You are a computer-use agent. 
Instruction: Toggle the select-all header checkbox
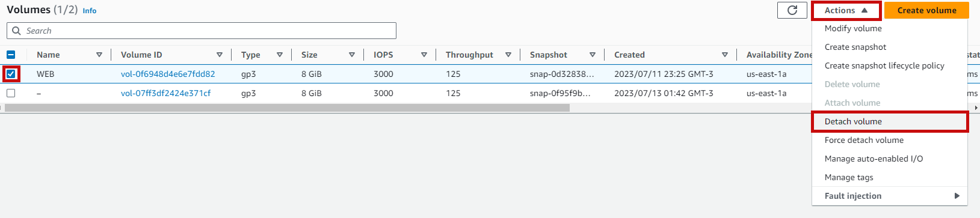click(x=11, y=55)
